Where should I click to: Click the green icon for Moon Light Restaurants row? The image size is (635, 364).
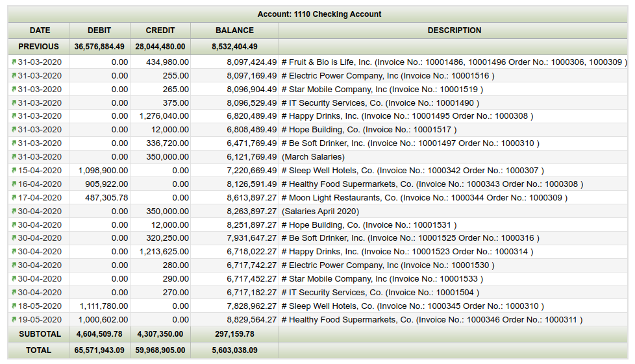tap(14, 198)
